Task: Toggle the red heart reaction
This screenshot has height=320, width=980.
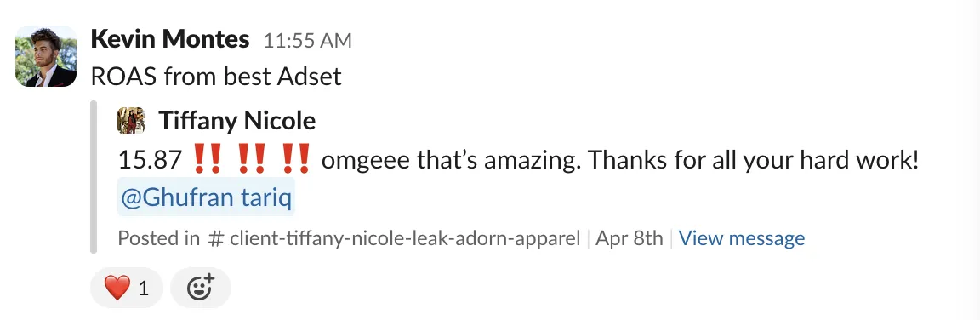Action: pyautogui.click(x=127, y=289)
